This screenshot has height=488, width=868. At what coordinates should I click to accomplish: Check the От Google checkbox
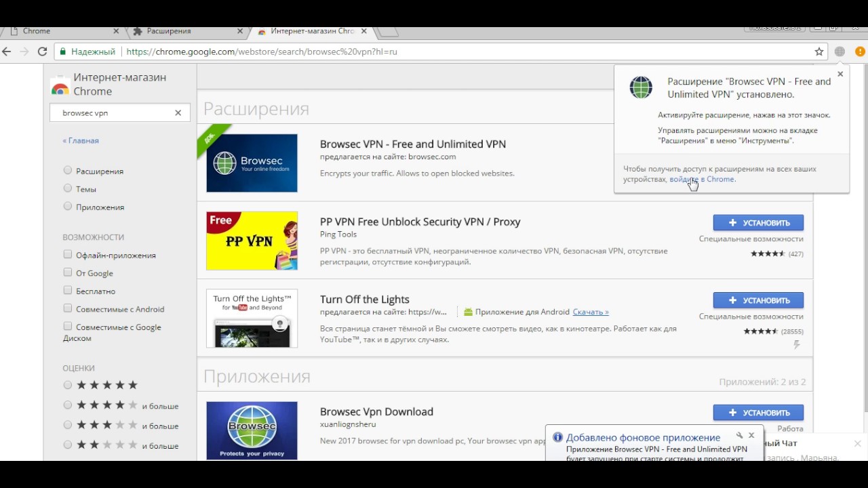click(x=67, y=272)
